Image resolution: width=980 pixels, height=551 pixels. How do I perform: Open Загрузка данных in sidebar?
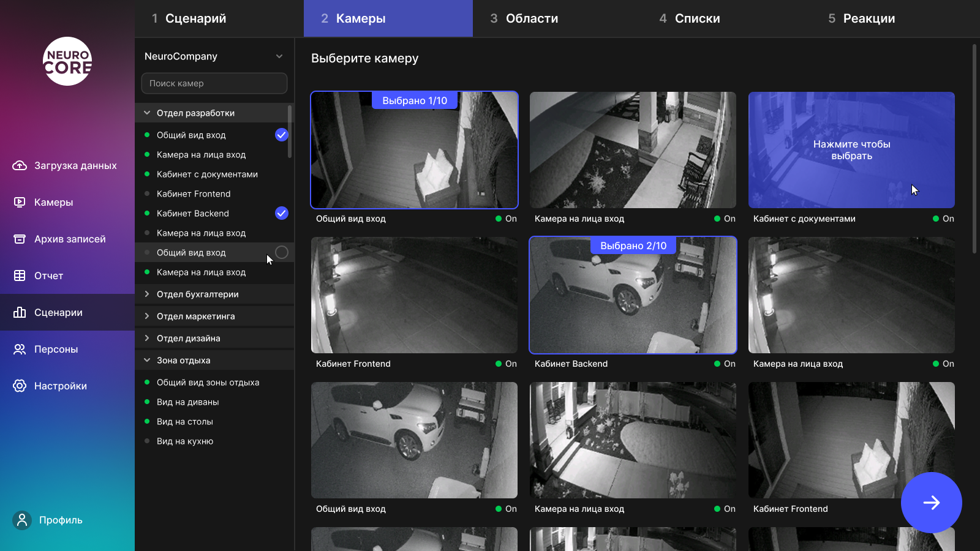coord(67,165)
